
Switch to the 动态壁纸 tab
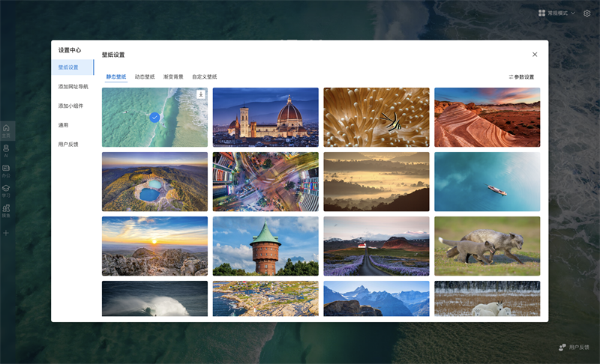[145, 77]
